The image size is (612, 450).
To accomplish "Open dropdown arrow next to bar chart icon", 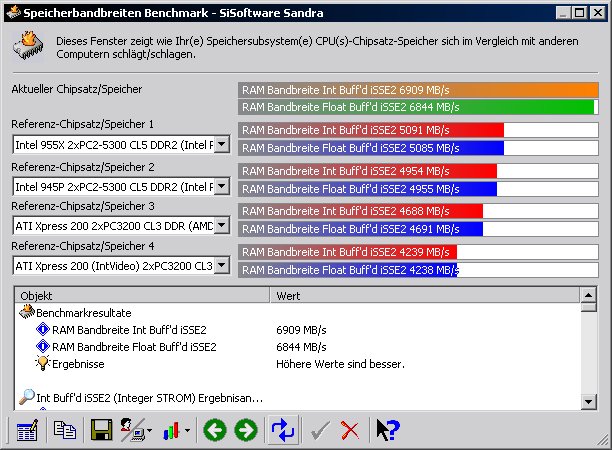I will point(187,430).
